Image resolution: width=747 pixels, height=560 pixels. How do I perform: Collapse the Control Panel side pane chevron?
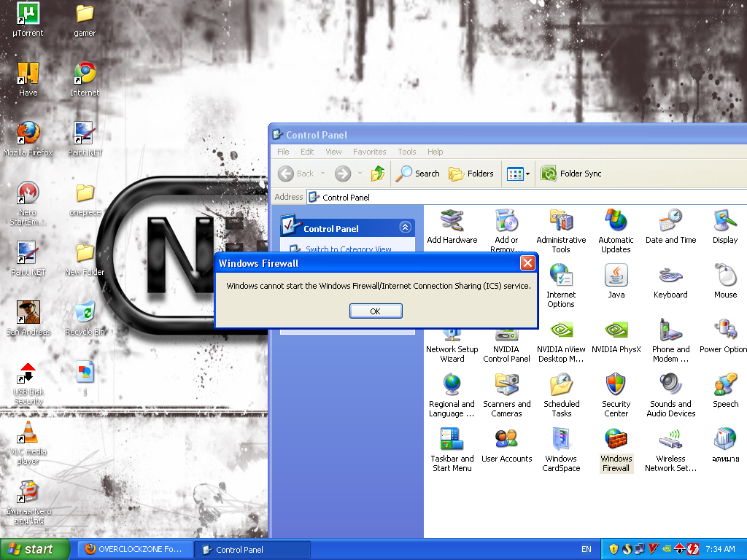(x=406, y=227)
